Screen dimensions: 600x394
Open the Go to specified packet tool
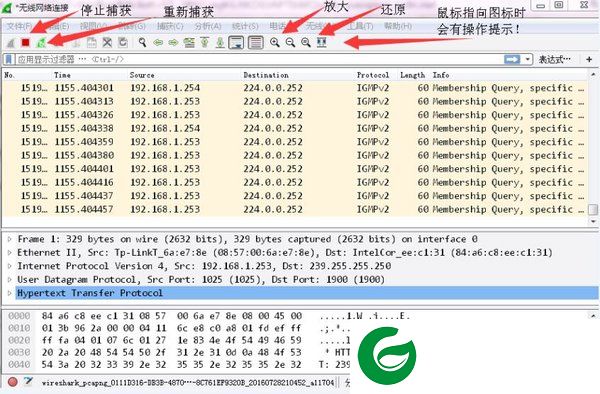(x=189, y=42)
